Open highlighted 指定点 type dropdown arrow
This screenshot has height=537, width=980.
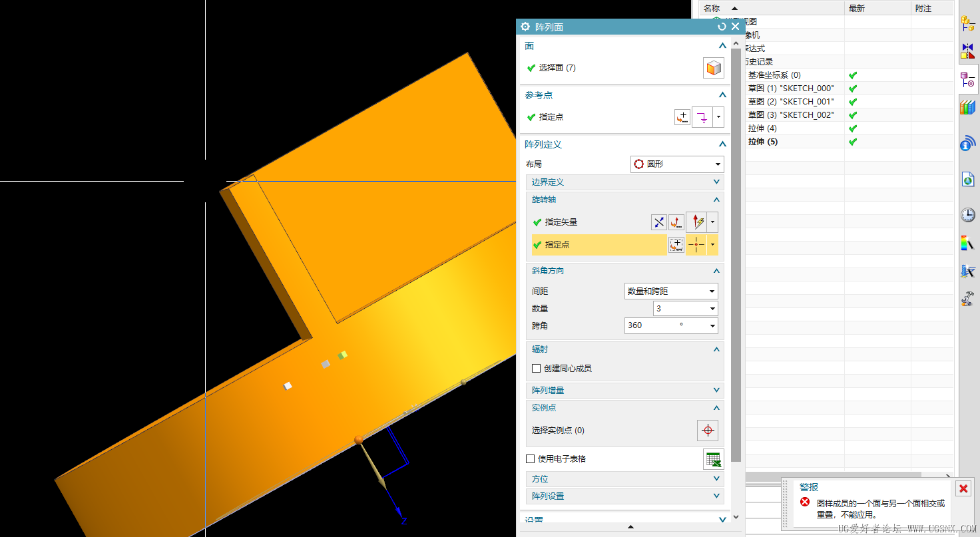[712, 245]
